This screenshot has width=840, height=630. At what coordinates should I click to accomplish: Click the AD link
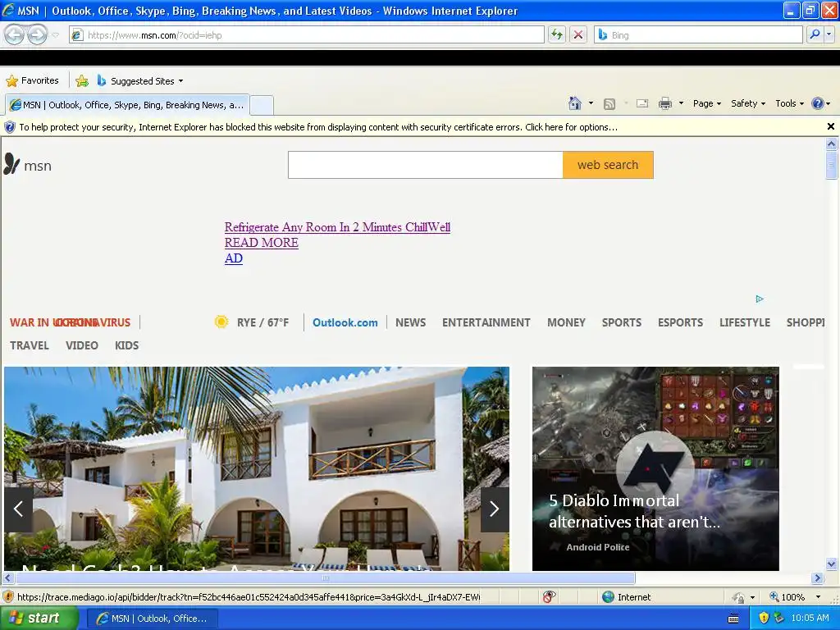234,258
